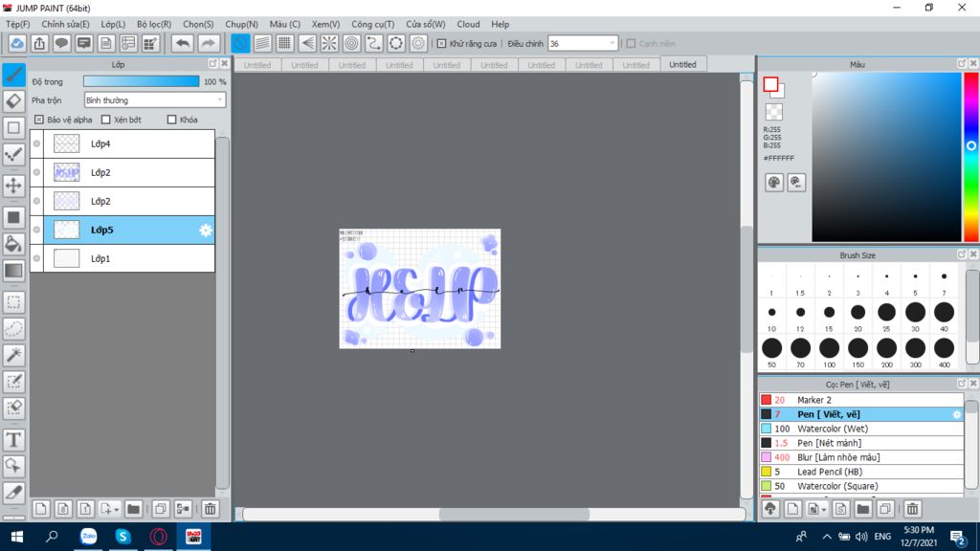Select the Brush tool in left toolbar
This screenshot has height=551, width=980.
[13, 75]
